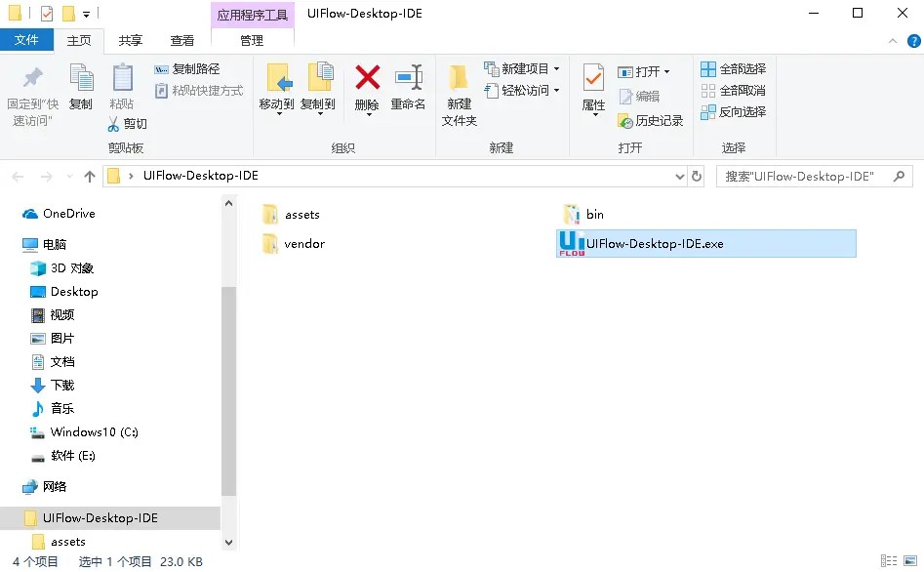The width and height of the screenshot is (924, 572).
Task: Select 网络 (Network) in the navigation pane
Action: (x=44, y=486)
